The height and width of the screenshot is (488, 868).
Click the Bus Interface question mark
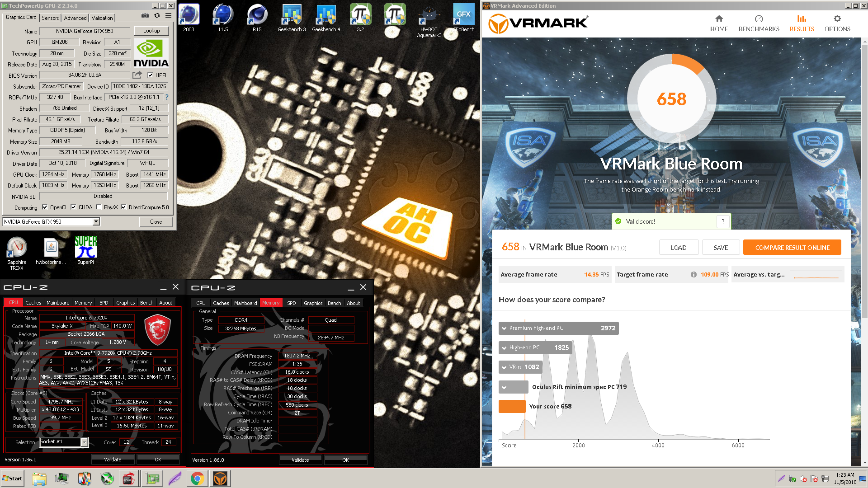tap(167, 97)
